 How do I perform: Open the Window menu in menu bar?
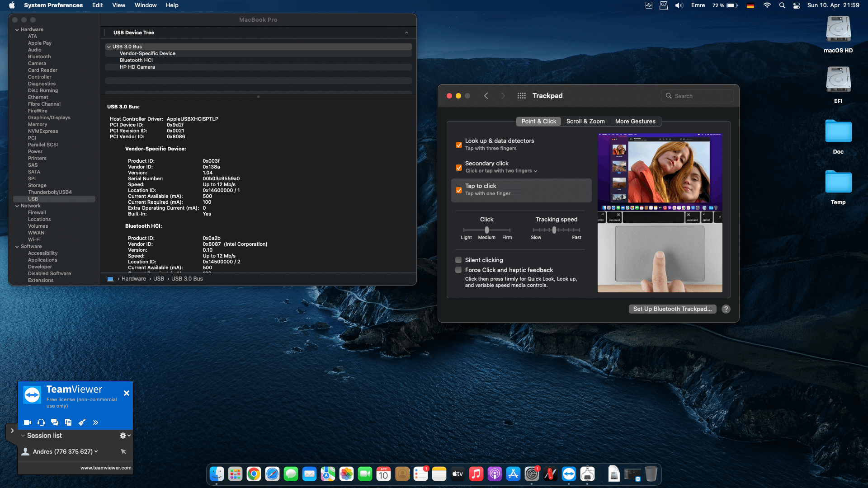click(145, 5)
